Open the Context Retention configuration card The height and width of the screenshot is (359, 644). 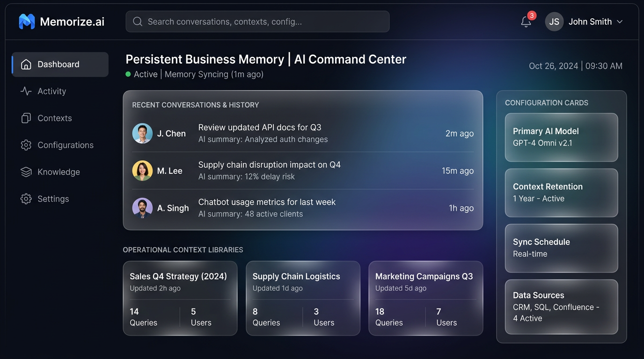click(561, 193)
